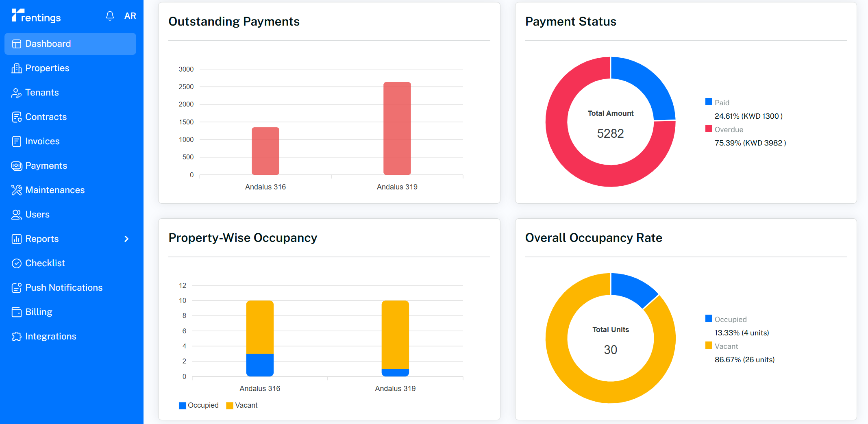Click the blue Paid color swatch
This screenshot has width=868, height=424.
(x=709, y=102)
